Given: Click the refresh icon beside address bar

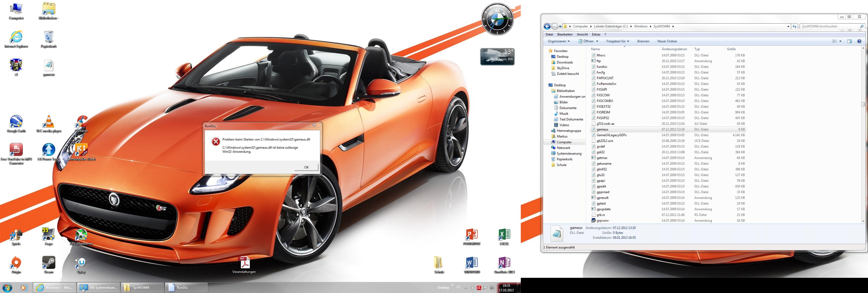Looking at the screenshot, I should [x=794, y=26].
